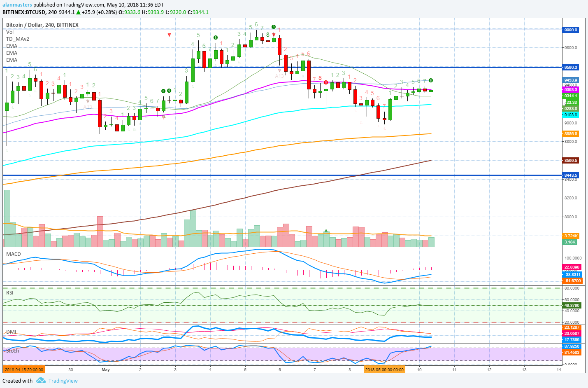The width and height of the screenshot is (588, 388).
Task: Click the TradingView cloud logo icon
Action: [x=41, y=381]
